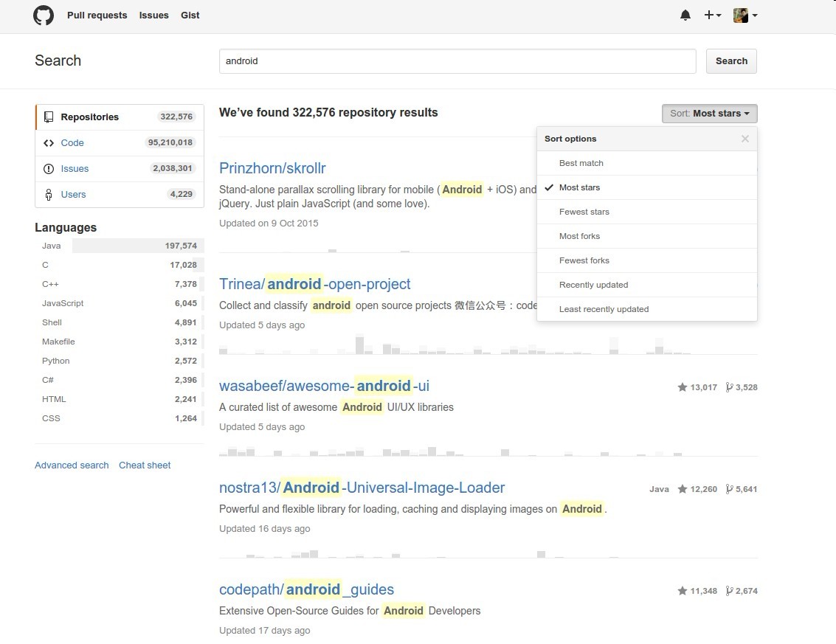The width and height of the screenshot is (836, 644).
Task: Click the Issues exclamation icon
Action: click(x=49, y=168)
